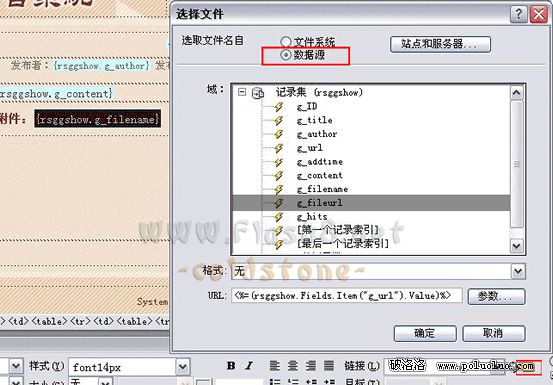Select [最后一个记录索引] entry
The image size is (553, 385).
tap(343, 244)
